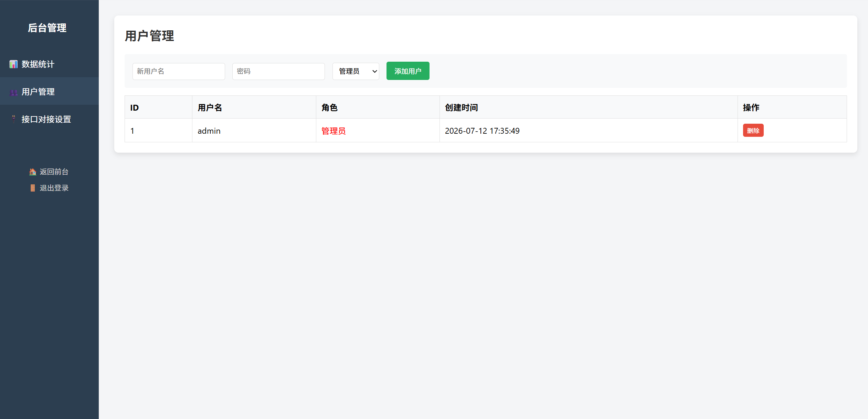Click the bar chart icon beside 数据统计

tap(13, 64)
